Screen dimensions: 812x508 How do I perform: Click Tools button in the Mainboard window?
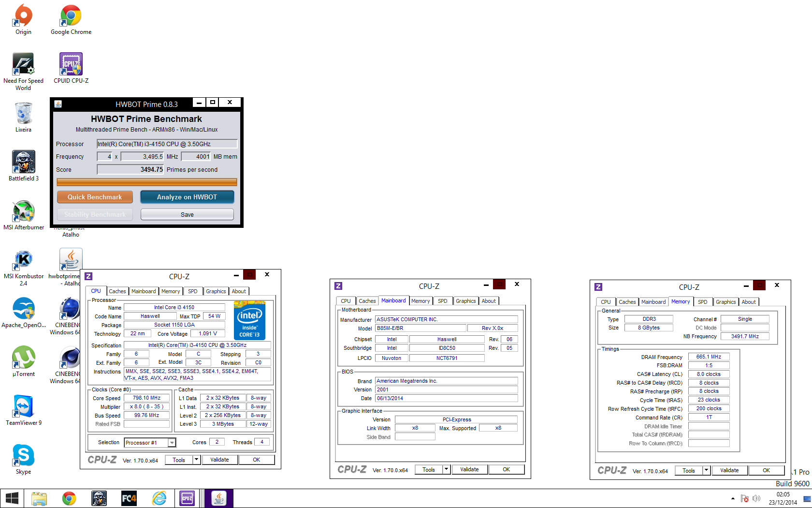pyautogui.click(x=429, y=469)
